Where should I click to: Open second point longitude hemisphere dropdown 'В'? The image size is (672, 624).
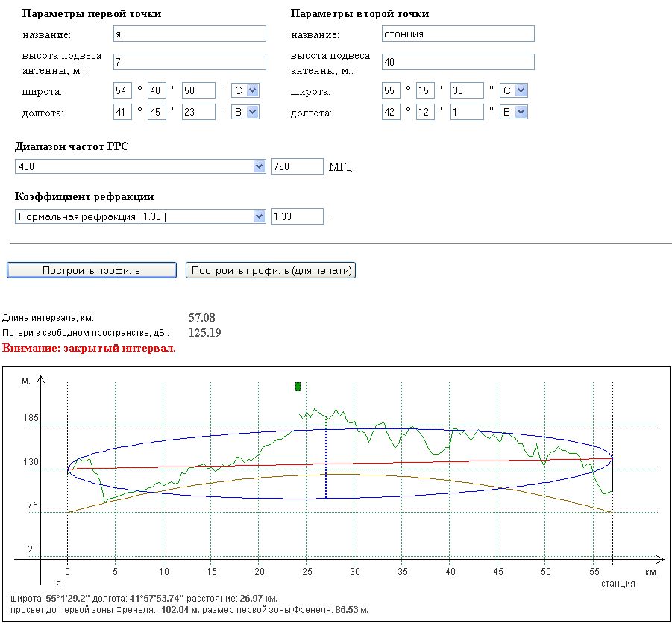pyautogui.click(x=513, y=112)
